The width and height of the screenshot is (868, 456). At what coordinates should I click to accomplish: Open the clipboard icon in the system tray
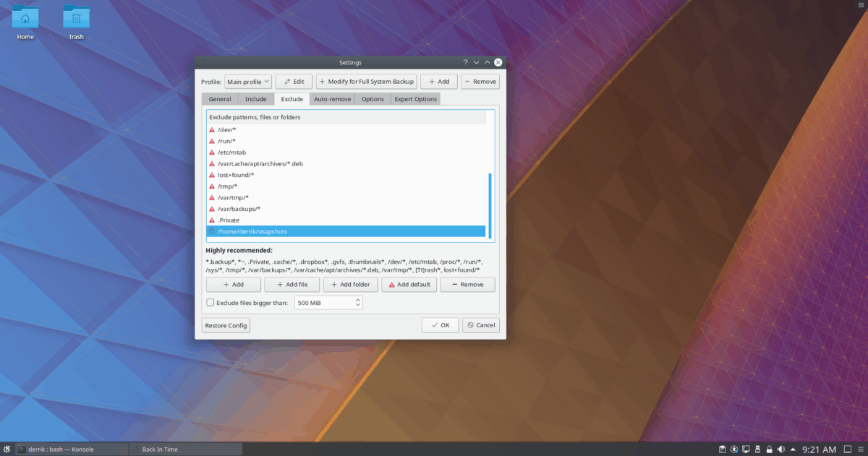722,449
